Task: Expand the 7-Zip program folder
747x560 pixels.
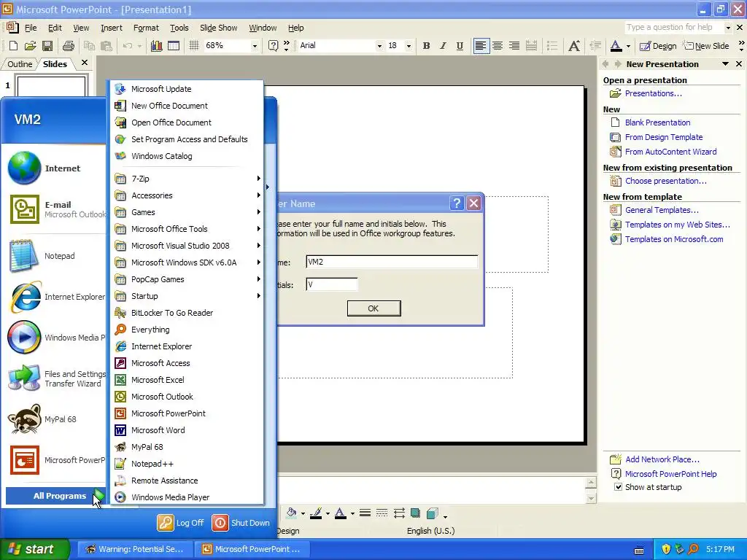Action: [x=187, y=179]
